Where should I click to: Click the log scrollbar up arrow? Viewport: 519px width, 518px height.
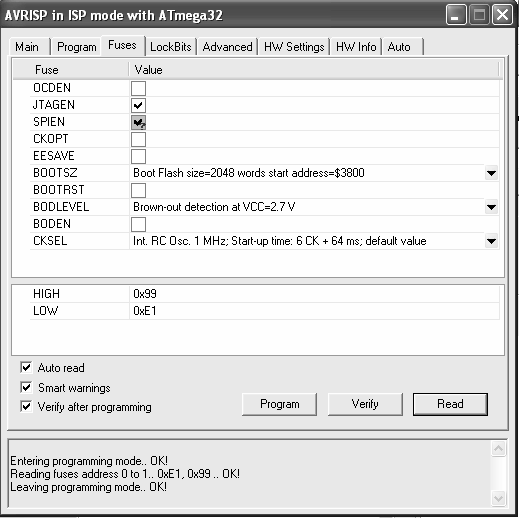pyautogui.click(x=498, y=449)
